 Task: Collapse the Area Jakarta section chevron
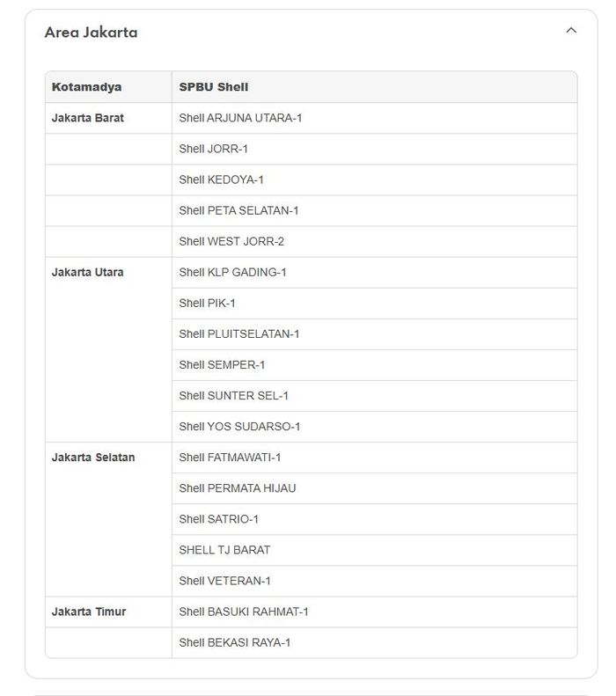(571, 31)
